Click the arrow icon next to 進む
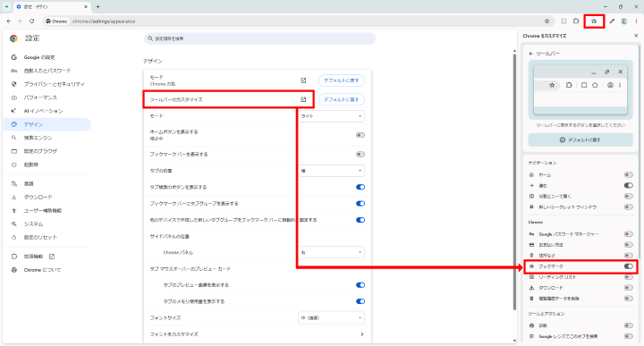644x346 pixels. coord(531,186)
